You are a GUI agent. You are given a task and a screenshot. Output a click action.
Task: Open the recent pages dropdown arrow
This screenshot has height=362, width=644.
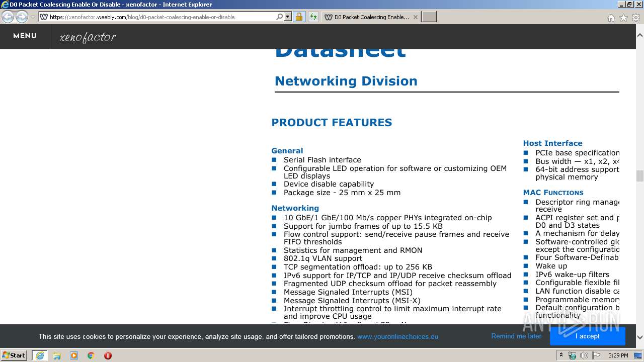[x=33, y=17]
